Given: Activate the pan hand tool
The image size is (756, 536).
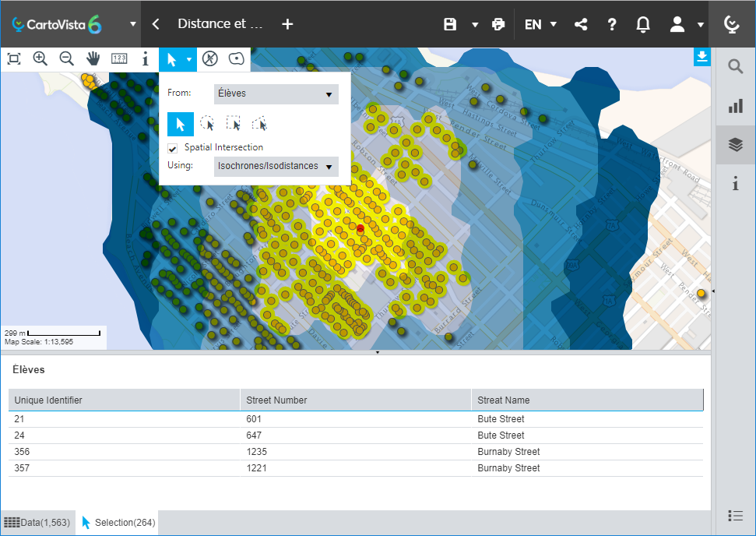Looking at the screenshot, I should 93,58.
